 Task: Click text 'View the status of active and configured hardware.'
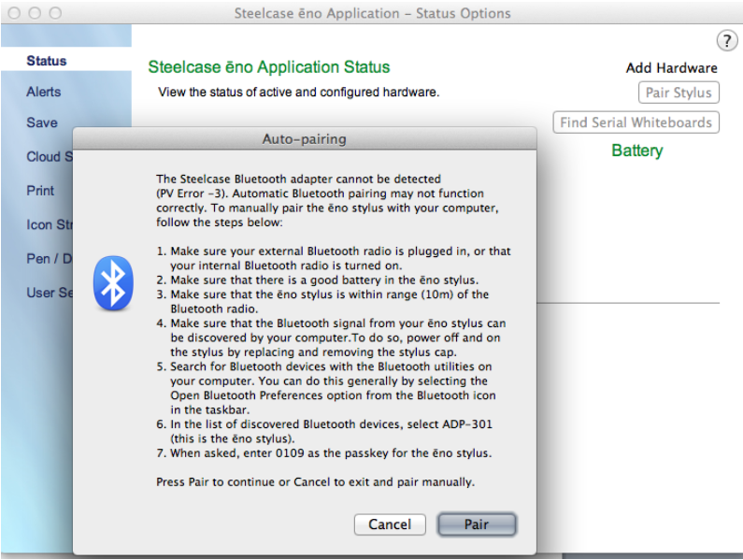[x=298, y=92]
